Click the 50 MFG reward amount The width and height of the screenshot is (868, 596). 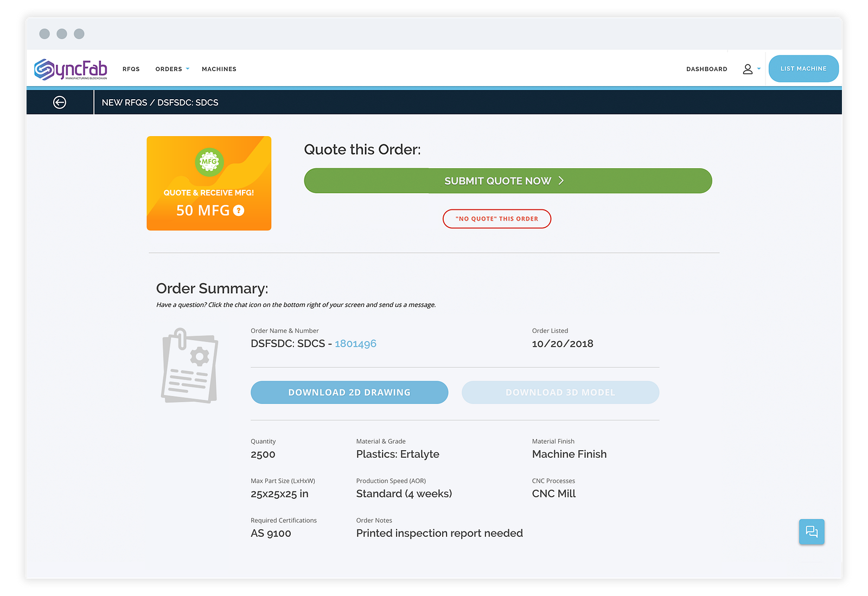pyautogui.click(x=203, y=210)
